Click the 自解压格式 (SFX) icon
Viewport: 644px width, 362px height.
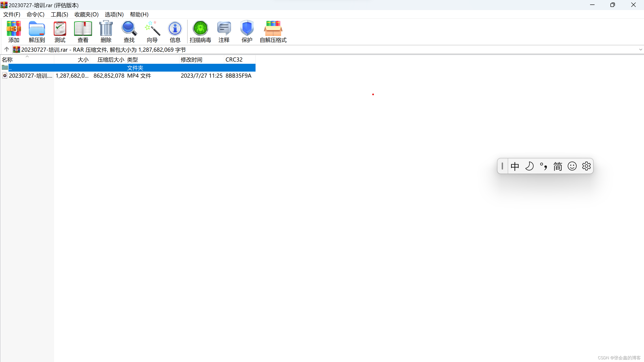273,32
